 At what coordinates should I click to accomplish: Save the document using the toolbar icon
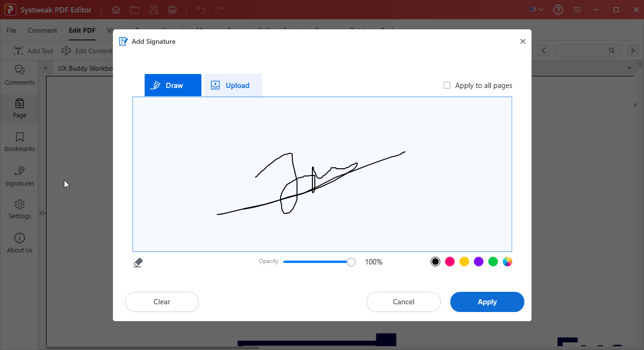[153, 10]
